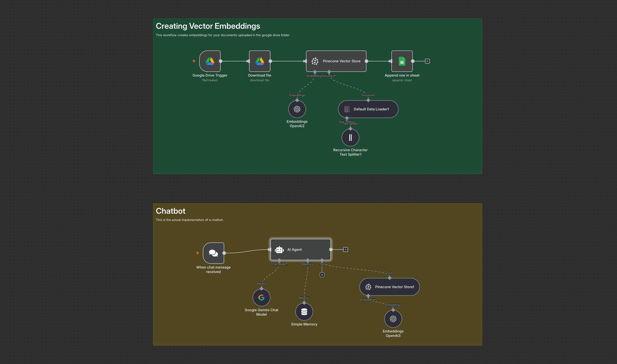Click the Pinecone Vector Store1 tool node
The image size is (617, 364).
pos(389,287)
